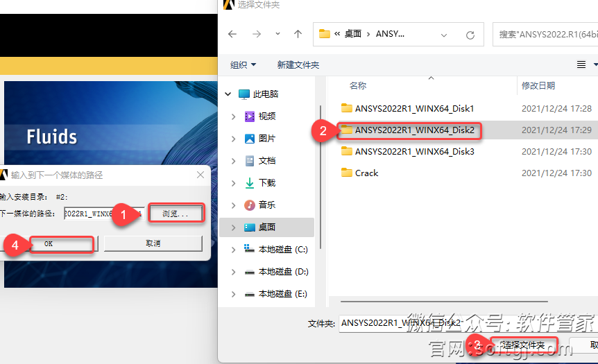Sort by the 修改日期 column header

point(538,85)
